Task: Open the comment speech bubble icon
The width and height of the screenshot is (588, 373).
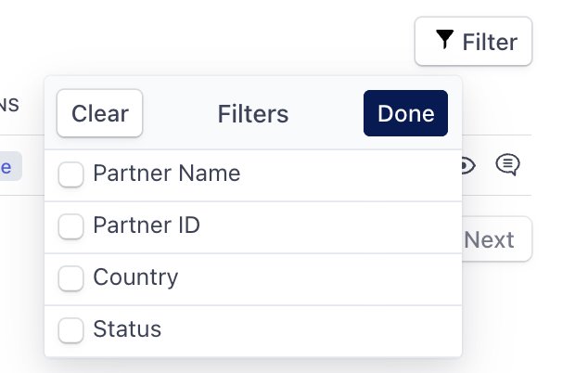Action: coord(507,165)
